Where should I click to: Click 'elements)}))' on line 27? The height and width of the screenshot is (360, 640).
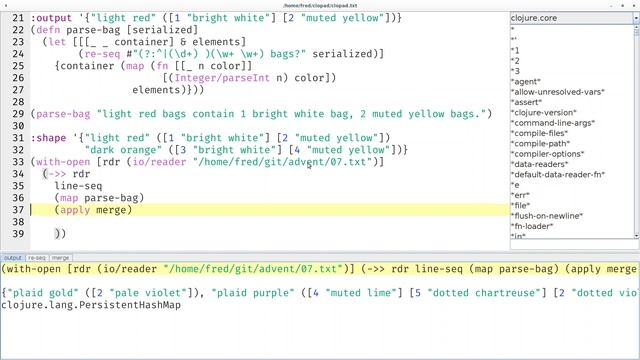click(168, 90)
